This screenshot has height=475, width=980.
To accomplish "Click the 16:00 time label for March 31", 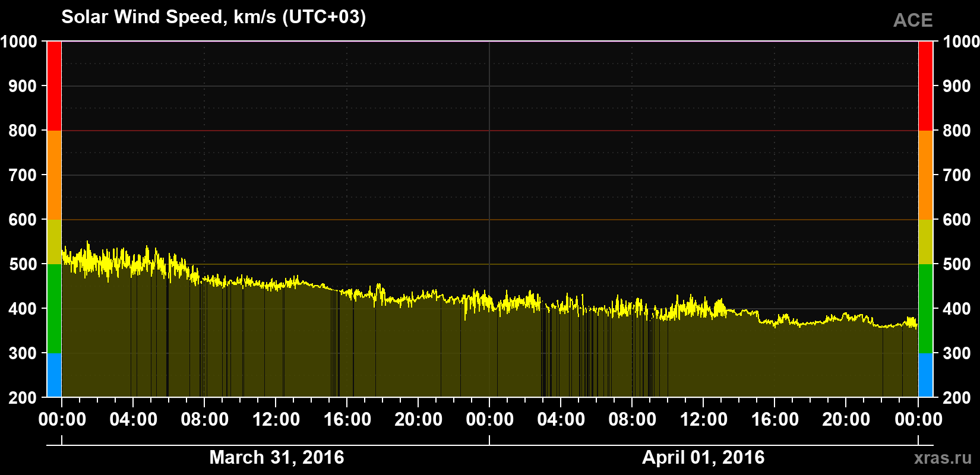I will click(347, 420).
